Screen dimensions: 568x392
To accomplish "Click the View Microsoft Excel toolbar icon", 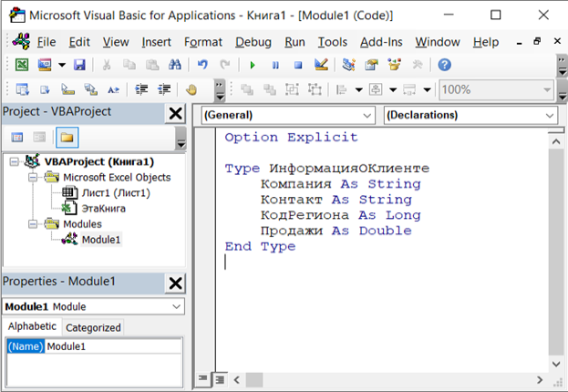I will pyautogui.click(x=22, y=66).
